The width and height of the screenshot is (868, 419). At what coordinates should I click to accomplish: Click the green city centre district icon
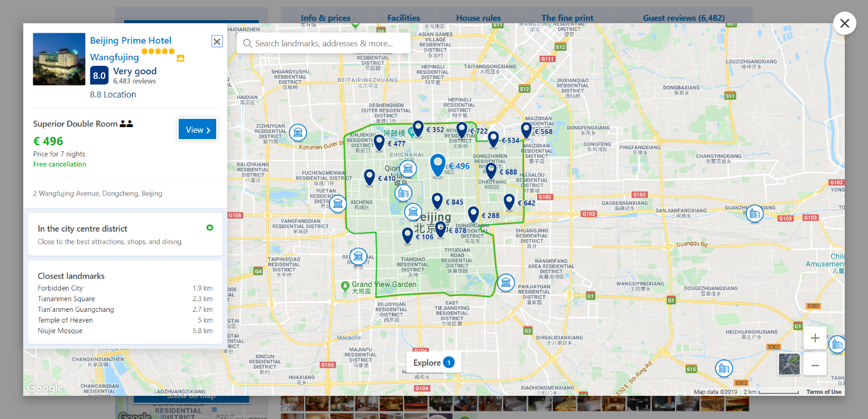[x=209, y=228]
